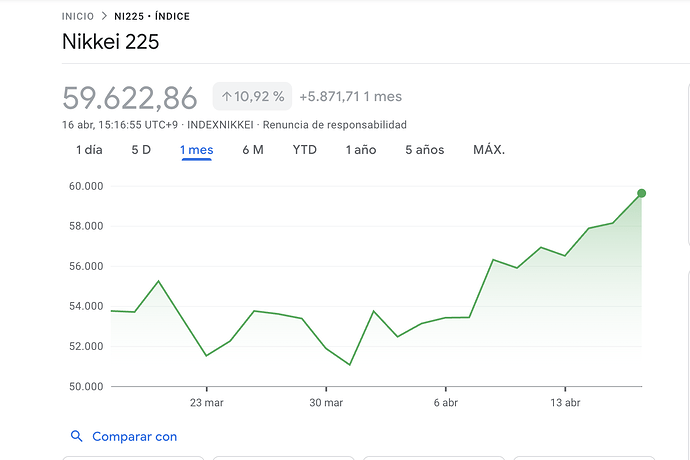Click the Nikkei 225 title heading
This screenshot has width=690, height=460.
(110, 42)
